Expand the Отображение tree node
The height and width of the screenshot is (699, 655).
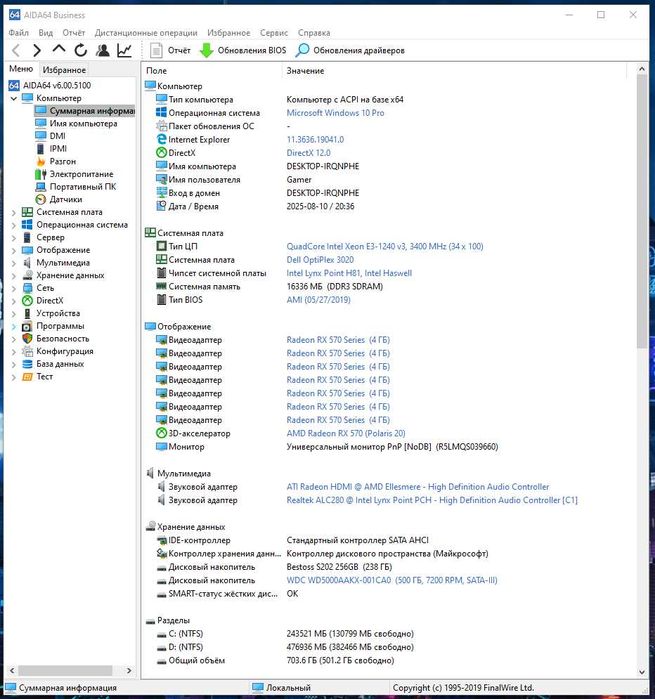point(14,251)
